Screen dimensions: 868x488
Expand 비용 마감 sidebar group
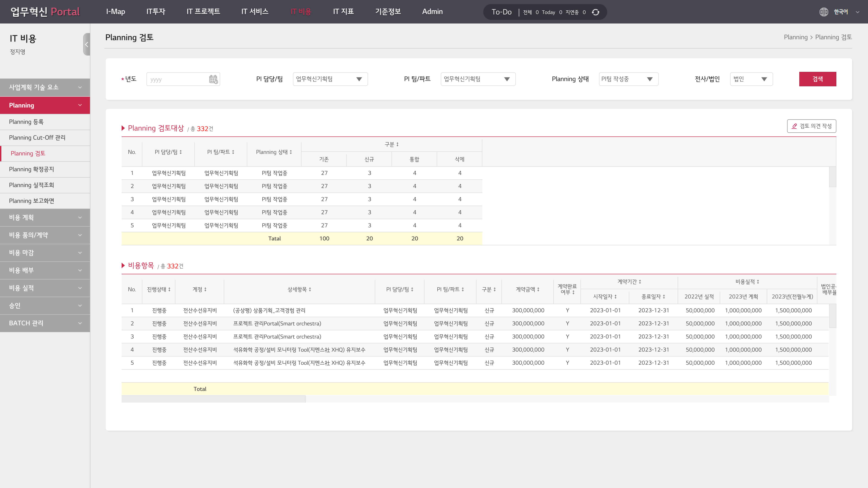(45, 253)
